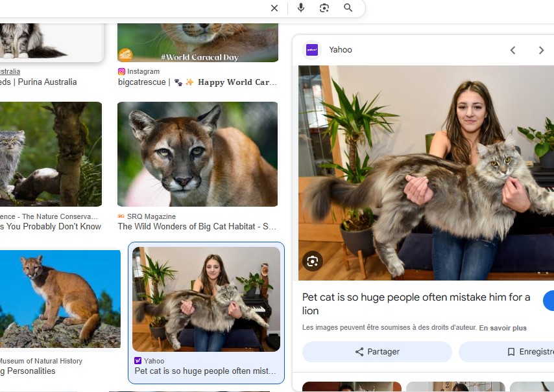Image resolution: width=554 pixels, height=392 pixels.
Task: Clear the search box with the X icon
Action: coord(274,8)
